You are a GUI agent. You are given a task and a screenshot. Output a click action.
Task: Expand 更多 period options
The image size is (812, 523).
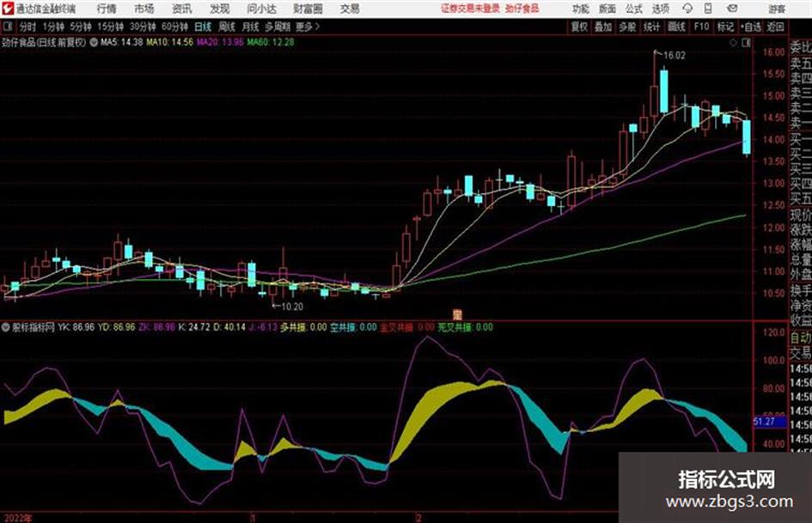click(x=308, y=27)
